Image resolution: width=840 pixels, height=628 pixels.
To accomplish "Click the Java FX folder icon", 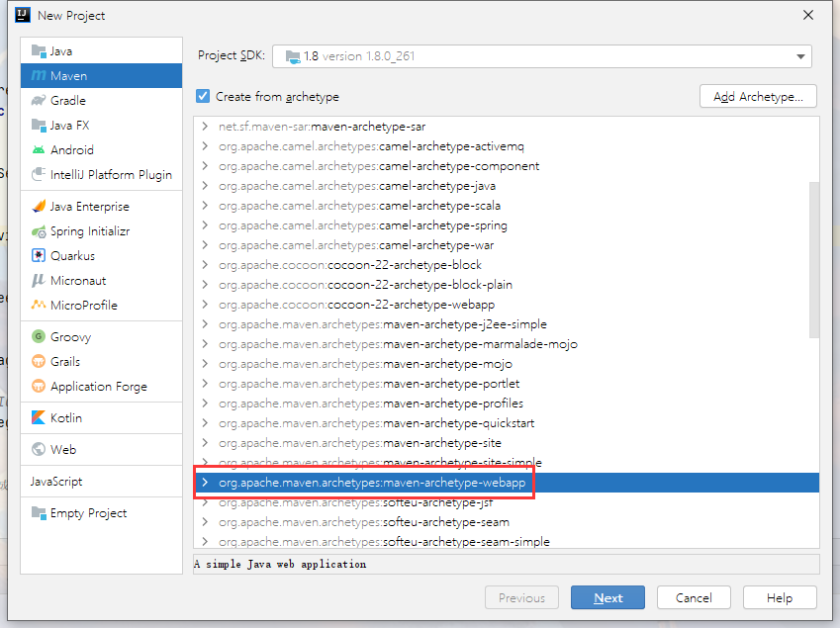I will point(39,126).
